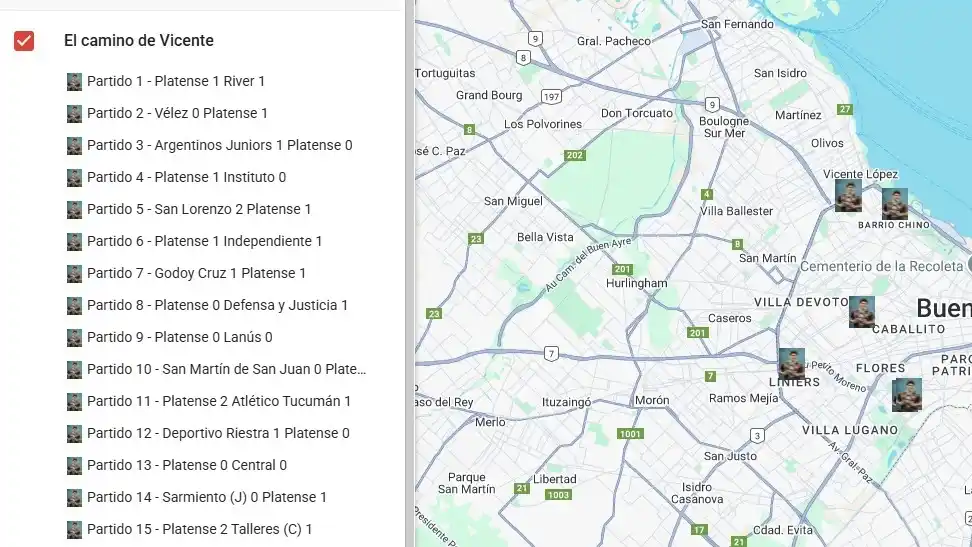Select the photo marker near Villa Devoto
This screenshot has width=972, height=547.
point(862,311)
